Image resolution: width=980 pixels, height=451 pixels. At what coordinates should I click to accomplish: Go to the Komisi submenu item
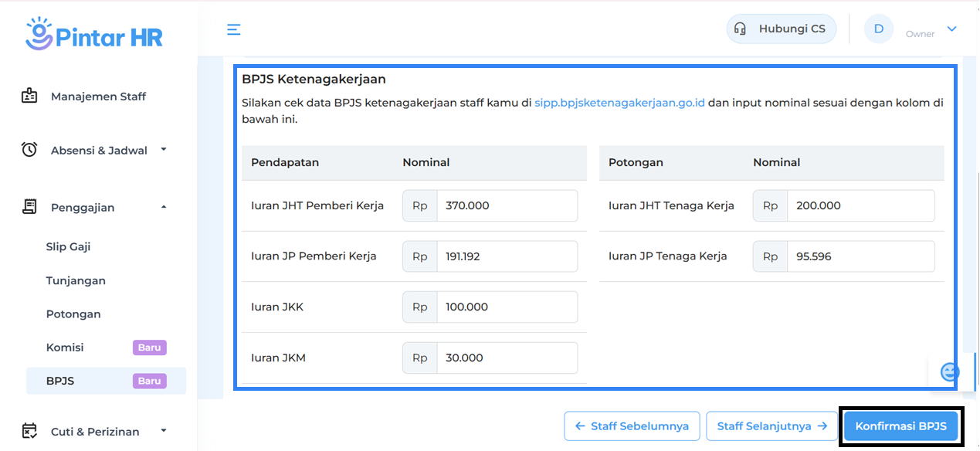tap(65, 348)
